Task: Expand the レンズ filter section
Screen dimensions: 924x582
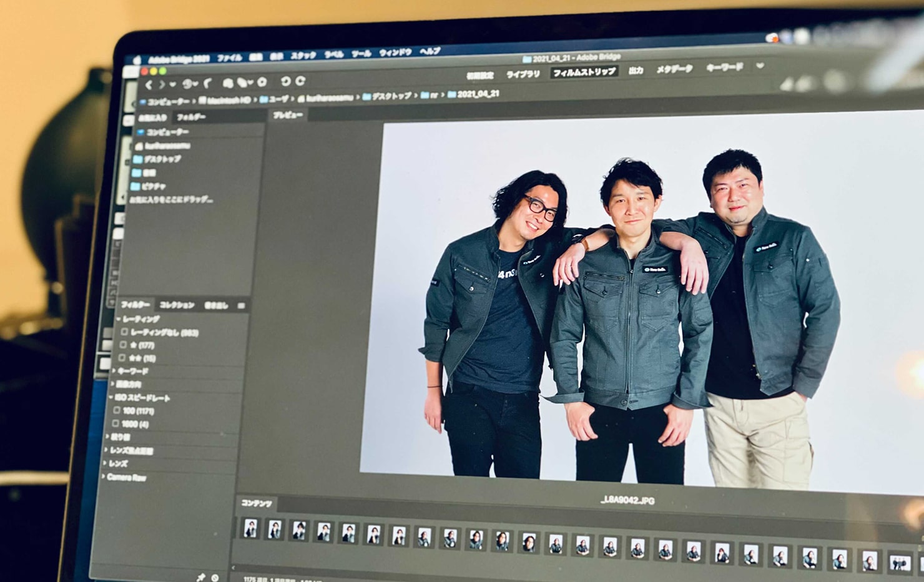Action: [x=106, y=463]
